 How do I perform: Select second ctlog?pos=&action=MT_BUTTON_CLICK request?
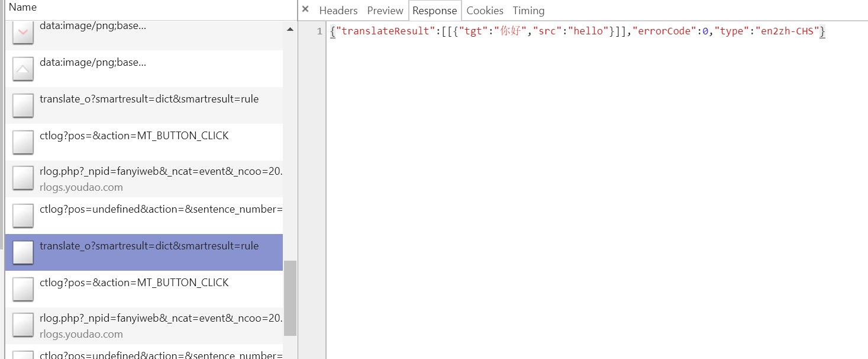point(144,289)
